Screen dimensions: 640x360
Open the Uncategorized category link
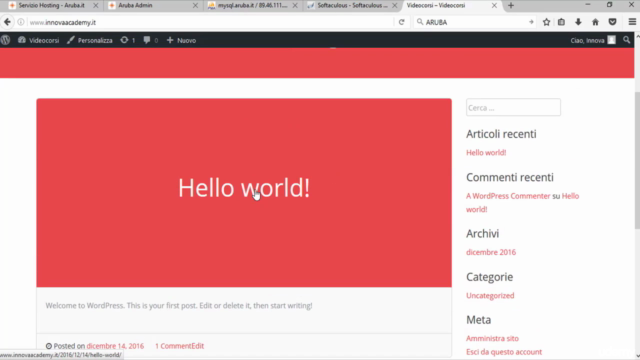(490, 296)
